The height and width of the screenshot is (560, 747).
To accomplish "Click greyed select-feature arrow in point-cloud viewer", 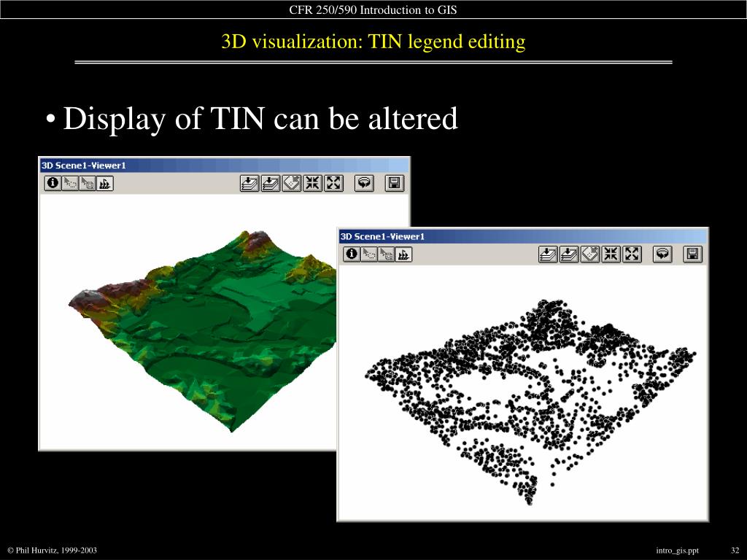I will pos(368,254).
